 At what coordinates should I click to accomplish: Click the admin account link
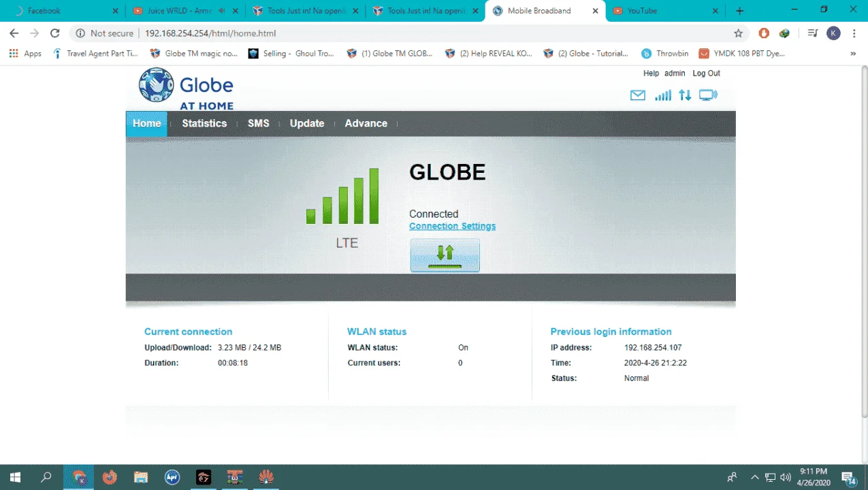(675, 73)
